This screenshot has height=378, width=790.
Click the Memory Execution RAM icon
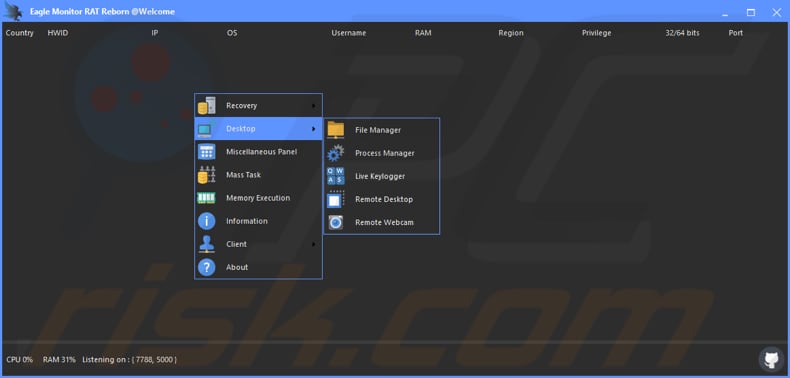tap(207, 198)
